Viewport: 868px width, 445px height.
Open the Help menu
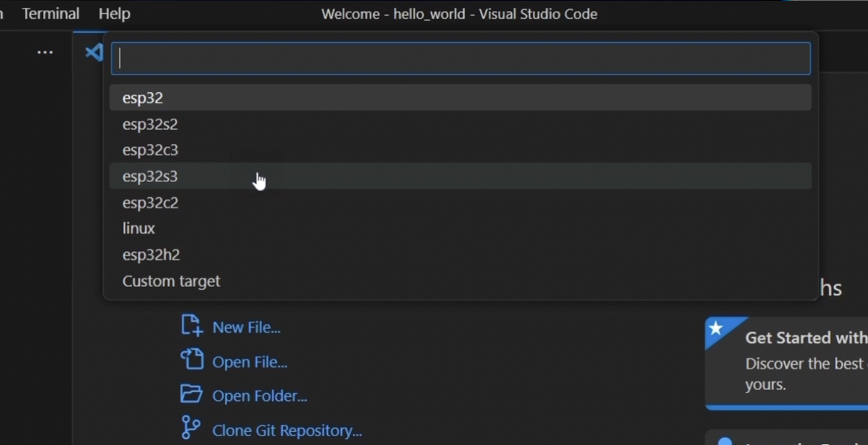[114, 13]
